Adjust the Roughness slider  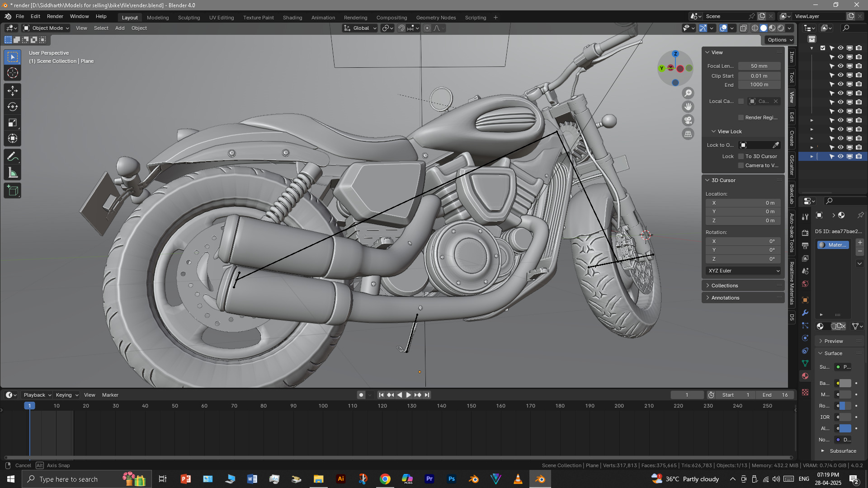coord(845,406)
